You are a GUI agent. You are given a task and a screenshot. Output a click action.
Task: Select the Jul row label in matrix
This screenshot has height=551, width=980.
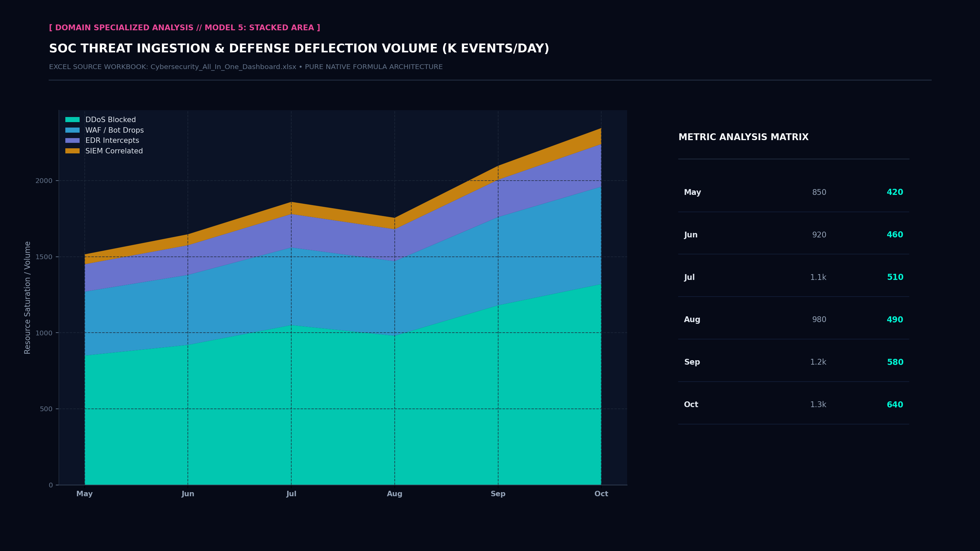[689, 277]
